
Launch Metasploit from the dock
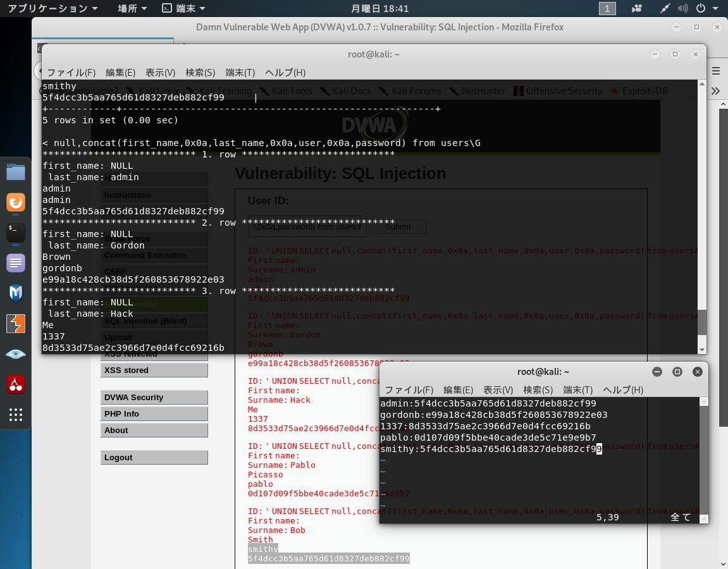[x=16, y=293]
